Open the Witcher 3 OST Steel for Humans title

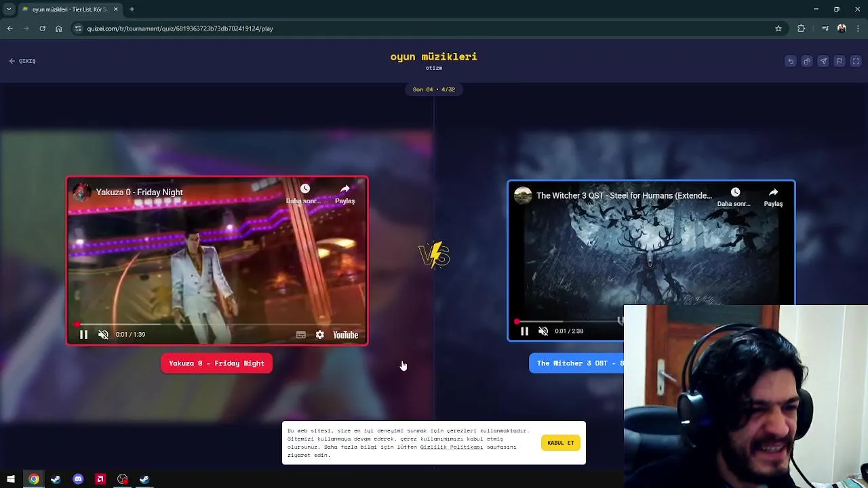click(x=624, y=196)
